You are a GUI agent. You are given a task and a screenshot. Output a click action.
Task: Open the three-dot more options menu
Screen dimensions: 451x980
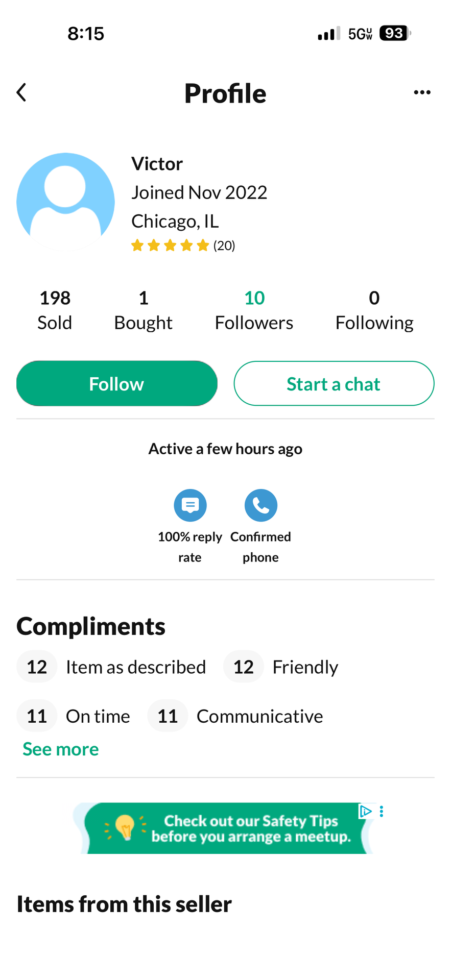[x=422, y=92]
